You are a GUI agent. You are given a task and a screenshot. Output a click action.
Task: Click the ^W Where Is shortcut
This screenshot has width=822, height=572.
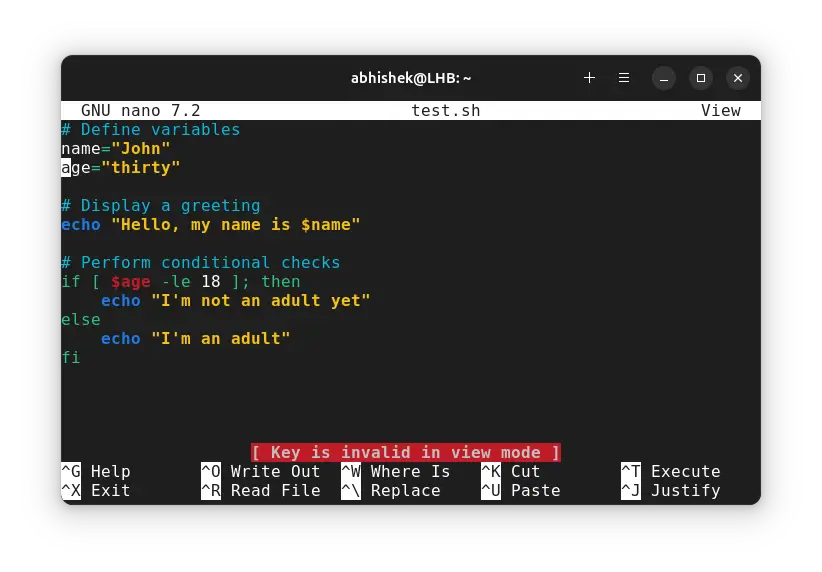[395, 471]
